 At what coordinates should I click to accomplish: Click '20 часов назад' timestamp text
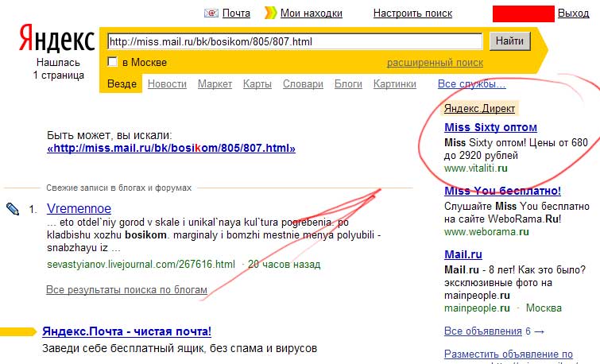(284, 264)
